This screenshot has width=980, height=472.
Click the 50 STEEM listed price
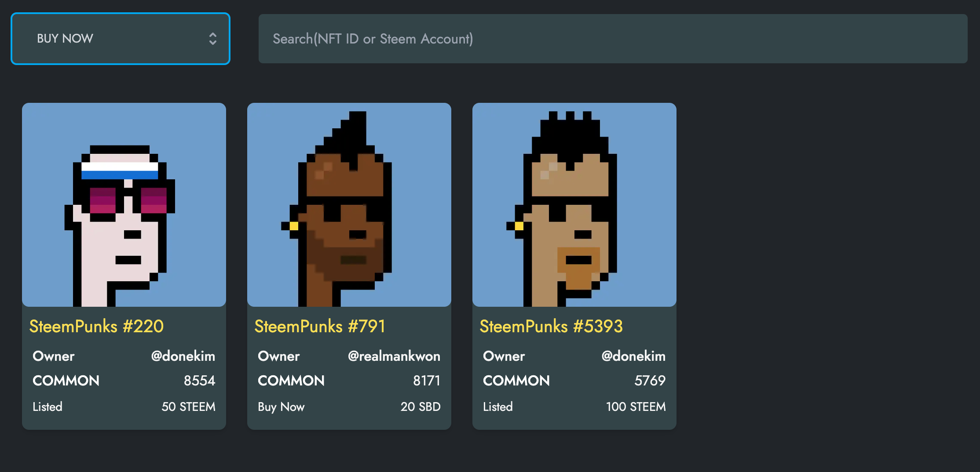click(188, 407)
